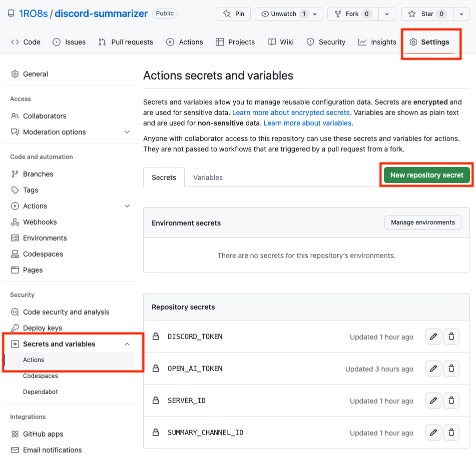Click the Codespaces icon under Code and automation
This screenshot has height=459, width=476.
15,254
